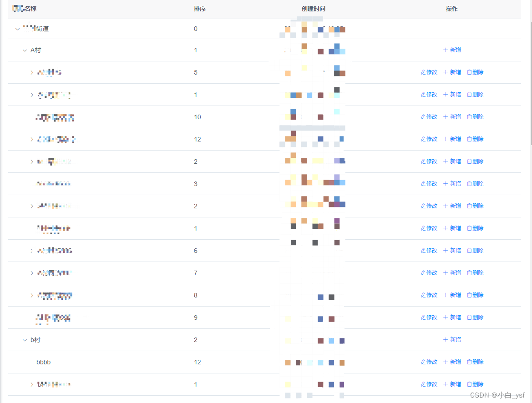Click the 创建时间 column header

pos(314,9)
